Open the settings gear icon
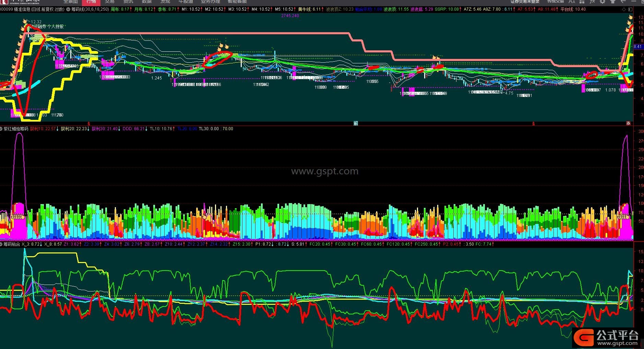This screenshot has height=349, width=644. 602,2
